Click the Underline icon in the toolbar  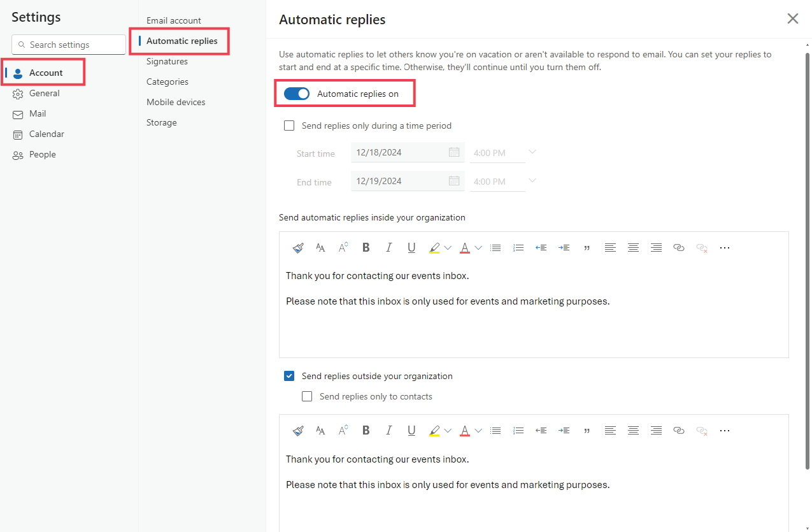coord(411,247)
